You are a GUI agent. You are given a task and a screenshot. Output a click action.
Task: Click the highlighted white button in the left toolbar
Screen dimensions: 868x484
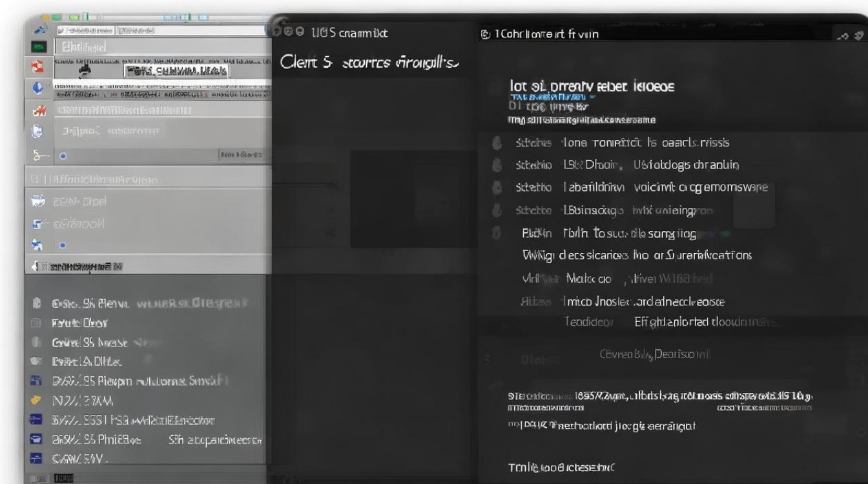pos(176,70)
